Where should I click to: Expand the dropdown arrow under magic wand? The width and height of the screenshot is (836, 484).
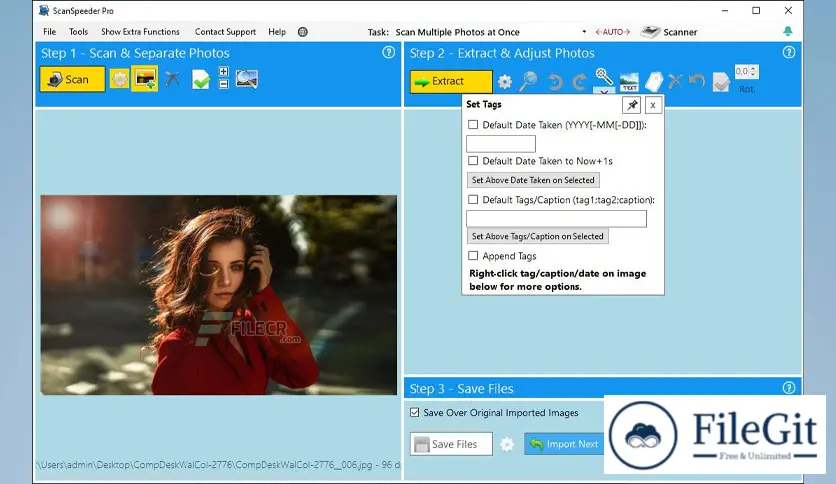(x=604, y=91)
